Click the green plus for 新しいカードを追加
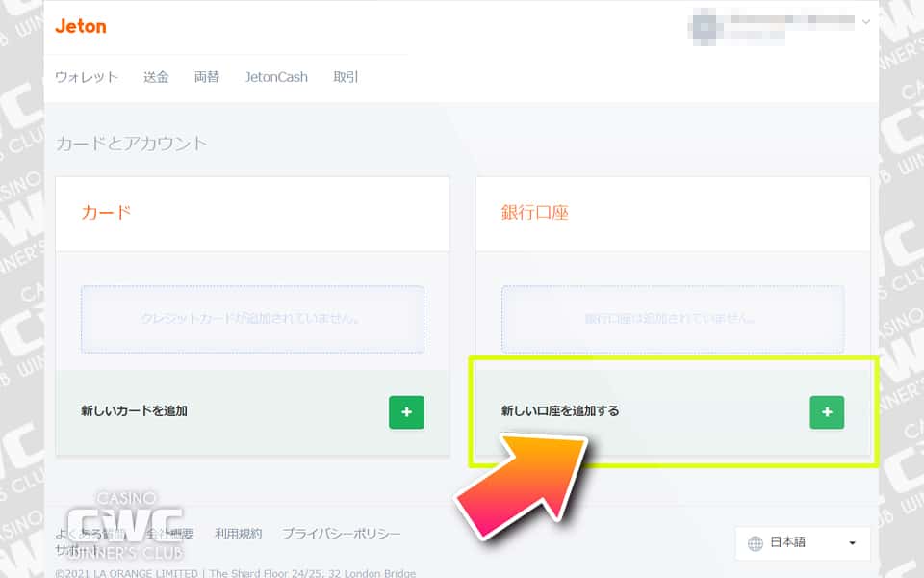 click(406, 412)
